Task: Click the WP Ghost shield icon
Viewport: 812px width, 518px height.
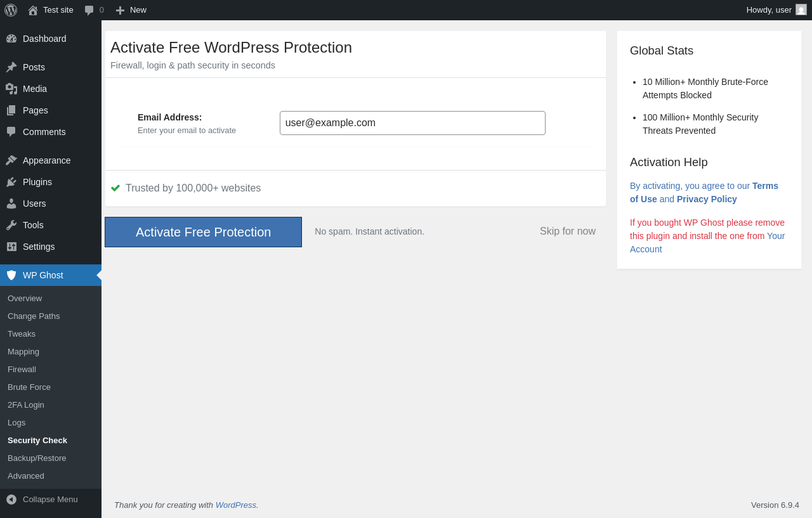Action: (x=11, y=275)
